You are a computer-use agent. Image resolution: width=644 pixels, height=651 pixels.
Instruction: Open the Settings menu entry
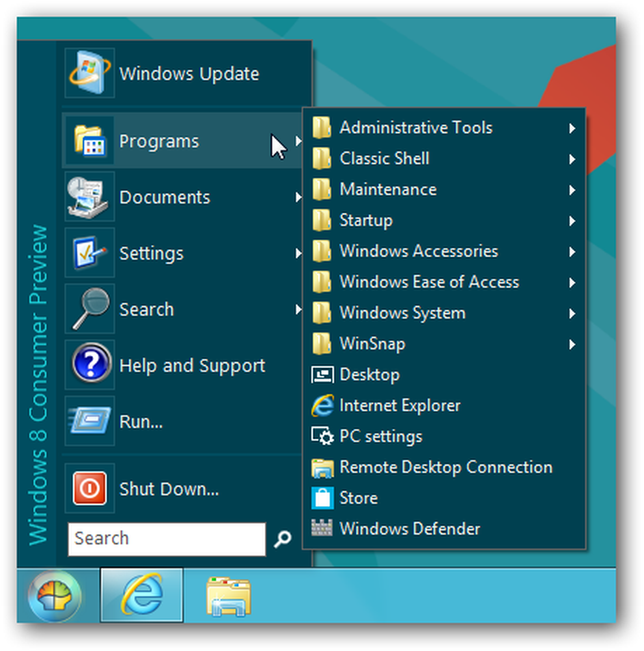(183, 253)
